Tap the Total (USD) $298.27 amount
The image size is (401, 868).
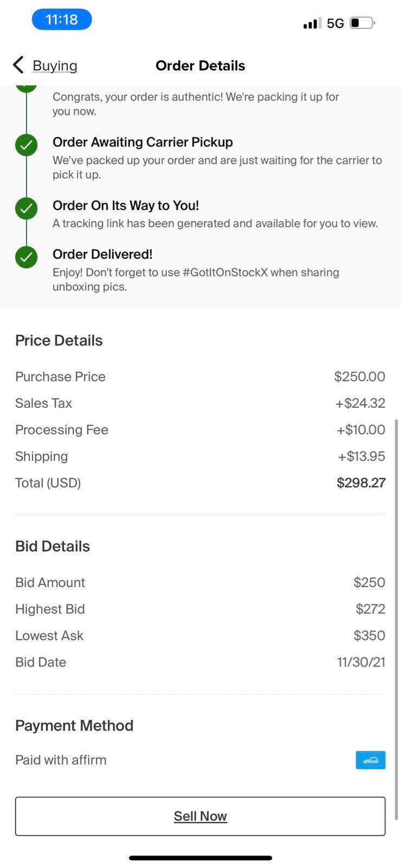[x=361, y=483]
